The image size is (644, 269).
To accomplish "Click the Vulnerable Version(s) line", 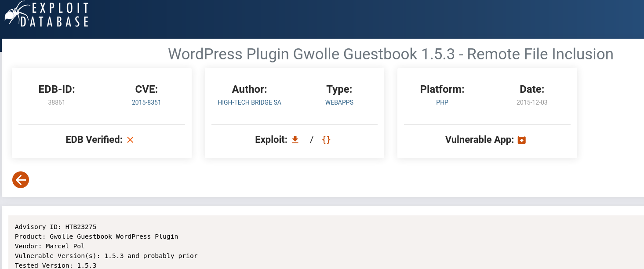I will pyautogui.click(x=106, y=256).
